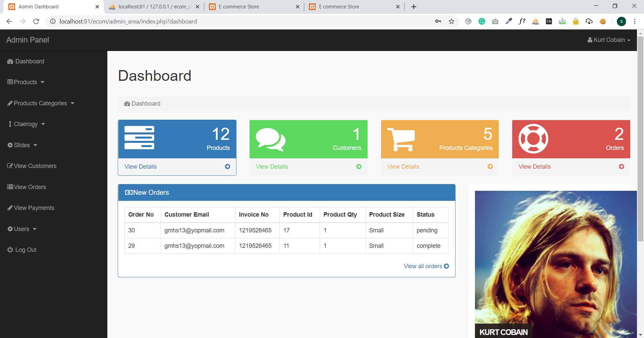Open a new browser tab

coord(414,7)
